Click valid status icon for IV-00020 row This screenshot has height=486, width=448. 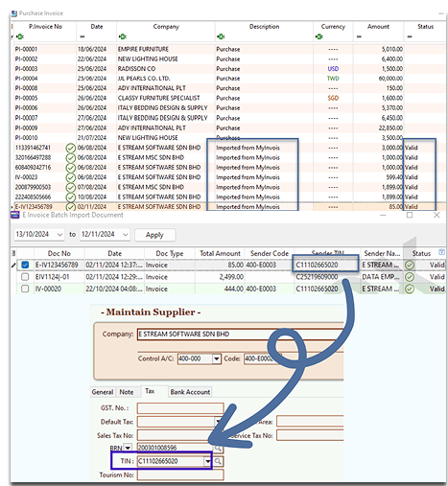pyautogui.click(x=410, y=289)
